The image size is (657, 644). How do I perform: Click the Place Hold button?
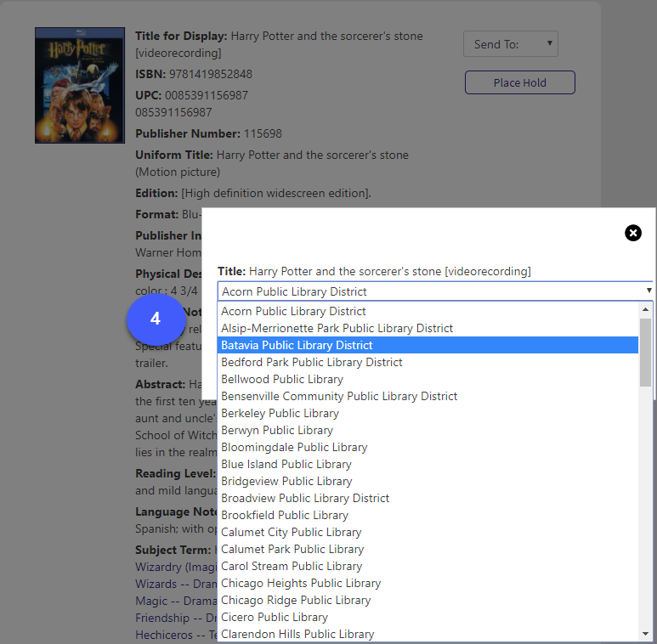(519, 82)
